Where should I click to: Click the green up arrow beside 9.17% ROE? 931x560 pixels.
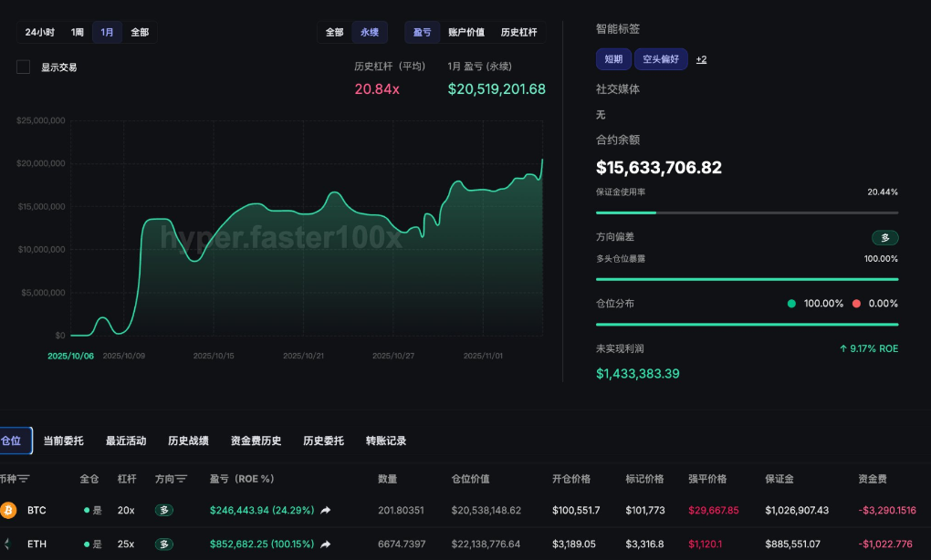[842, 348]
